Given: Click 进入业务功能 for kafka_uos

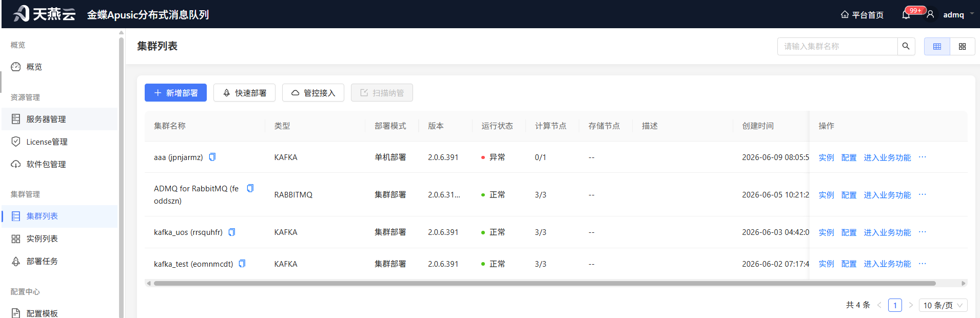Looking at the screenshot, I should coord(887,232).
